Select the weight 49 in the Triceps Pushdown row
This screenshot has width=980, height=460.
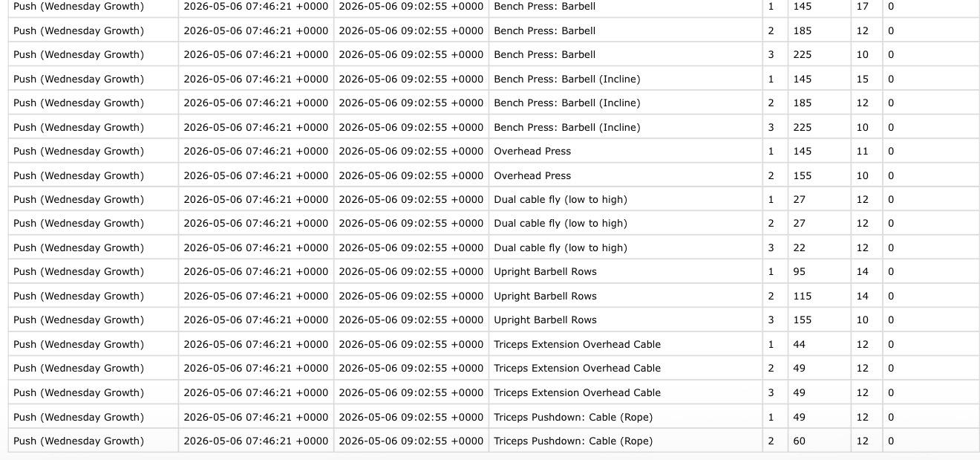[x=799, y=417]
